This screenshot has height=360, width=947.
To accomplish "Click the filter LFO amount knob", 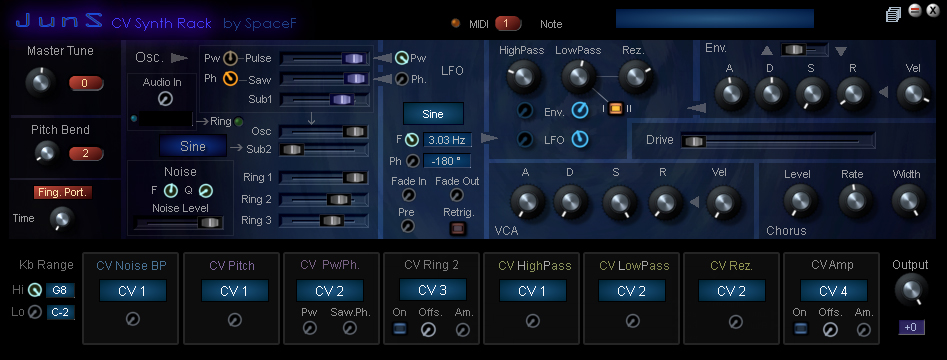I will coord(580,140).
